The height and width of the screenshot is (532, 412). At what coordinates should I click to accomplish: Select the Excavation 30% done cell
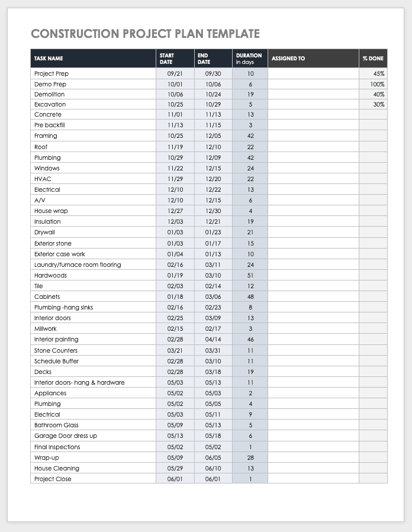pyautogui.click(x=378, y=104)
